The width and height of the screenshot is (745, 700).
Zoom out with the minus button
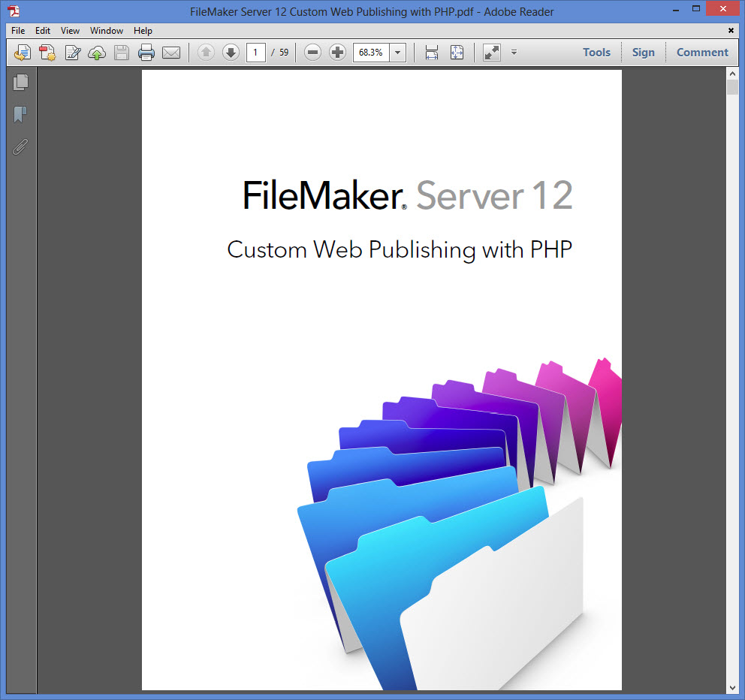tap(312, 53)
